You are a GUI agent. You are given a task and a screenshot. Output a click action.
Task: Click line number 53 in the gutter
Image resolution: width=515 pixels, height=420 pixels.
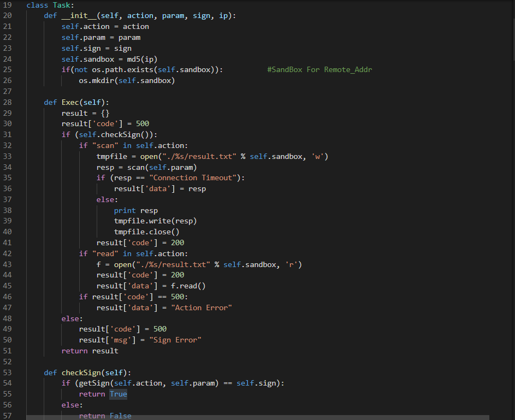[x=7, y=372]
